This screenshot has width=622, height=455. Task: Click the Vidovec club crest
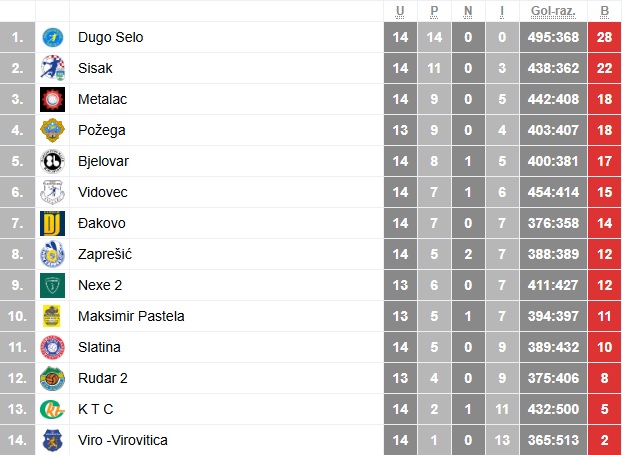click(x=52, y=192)
